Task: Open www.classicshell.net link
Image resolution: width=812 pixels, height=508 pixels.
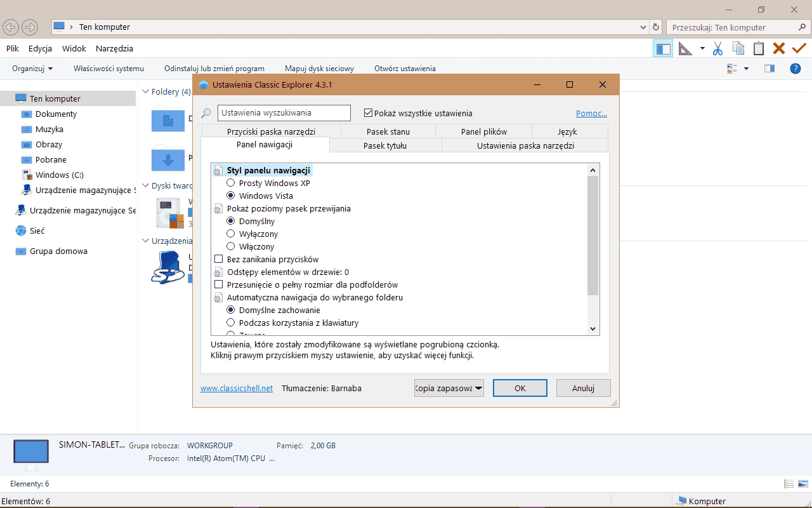Action: click(237, 388)
